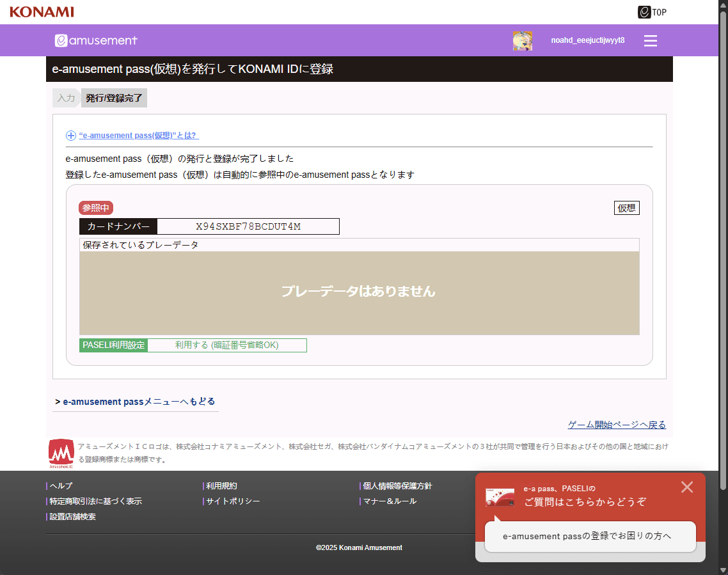
Task: Open ヘルプ footer link
Action: [x=61, y=486]
